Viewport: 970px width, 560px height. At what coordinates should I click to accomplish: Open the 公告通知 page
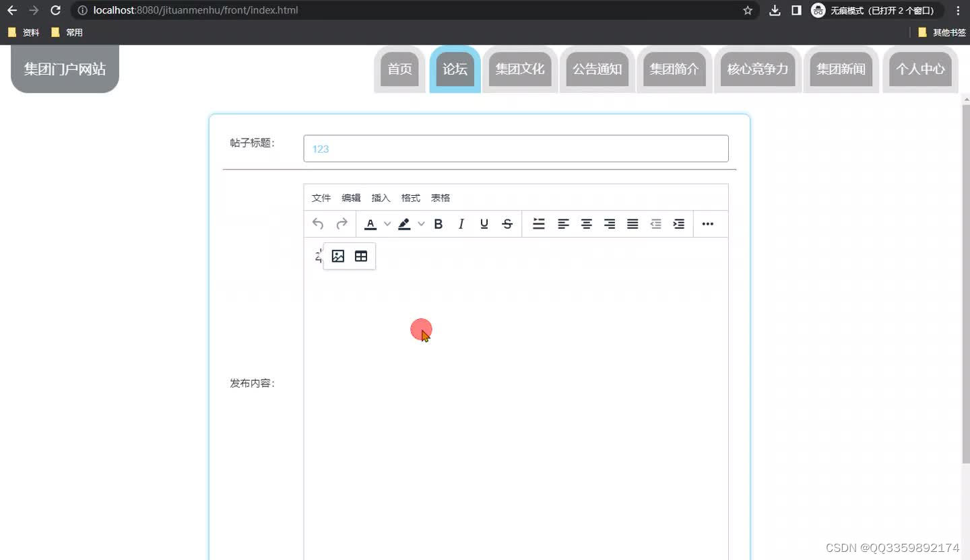tap(597, 69)
